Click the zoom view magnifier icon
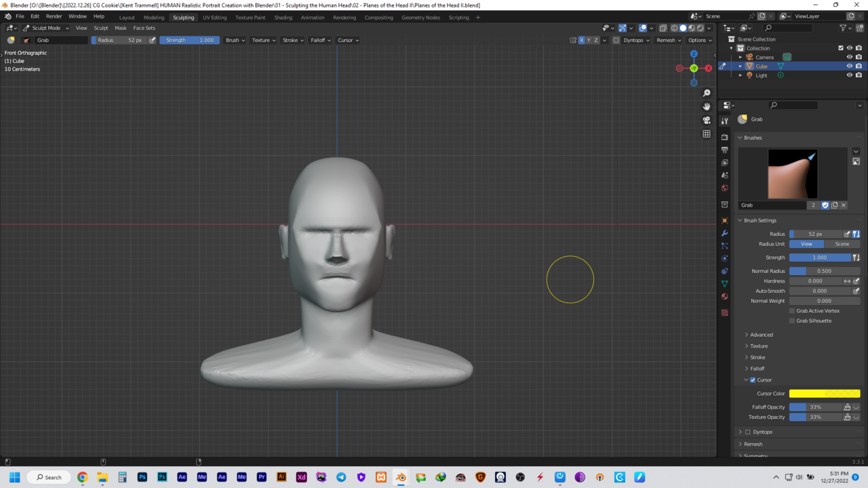 pos(707,93)
